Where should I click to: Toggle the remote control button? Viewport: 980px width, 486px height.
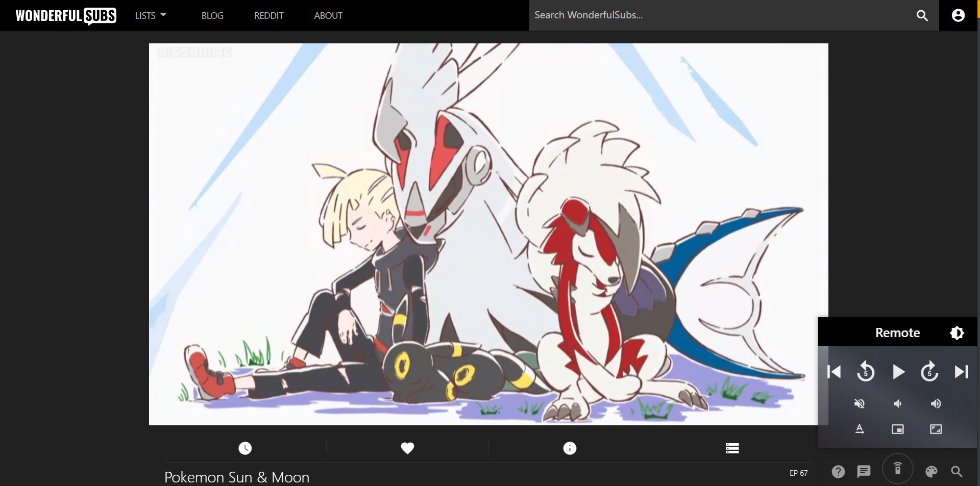tap(897, 469)
